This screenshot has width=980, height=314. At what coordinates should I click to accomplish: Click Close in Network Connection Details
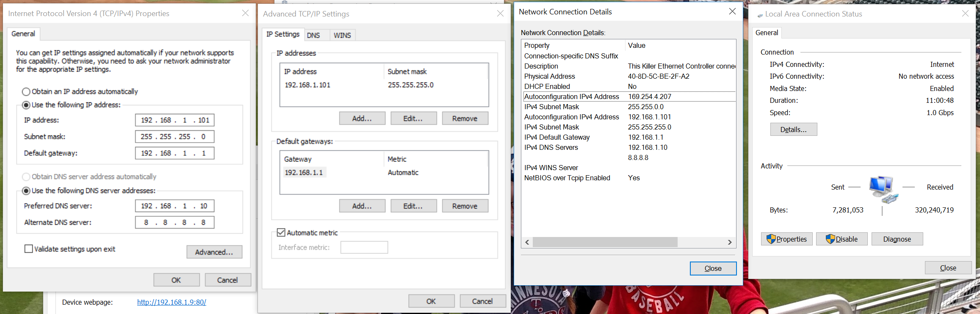[x=713, y=268]
